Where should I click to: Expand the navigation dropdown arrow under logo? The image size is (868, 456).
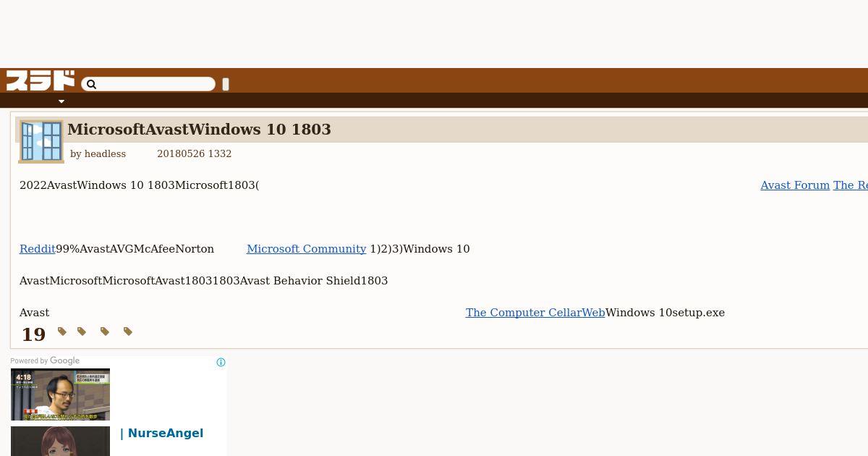pos(61,101)
